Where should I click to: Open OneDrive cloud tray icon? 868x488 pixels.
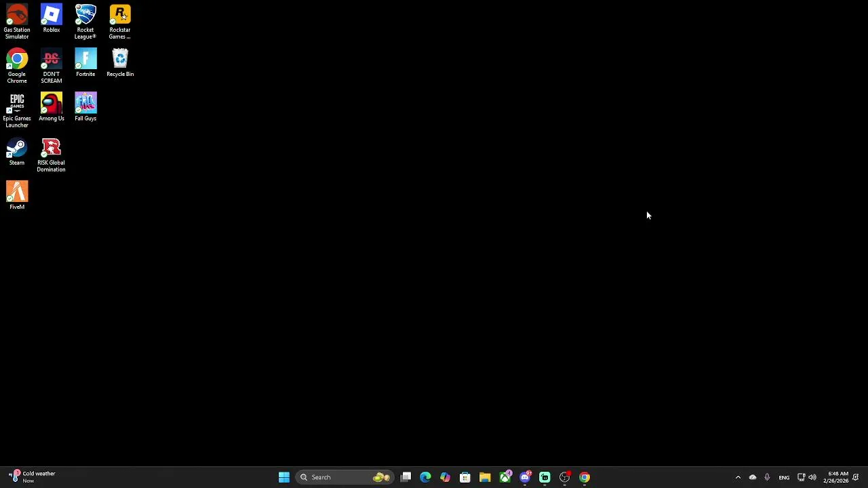(753, 477)
